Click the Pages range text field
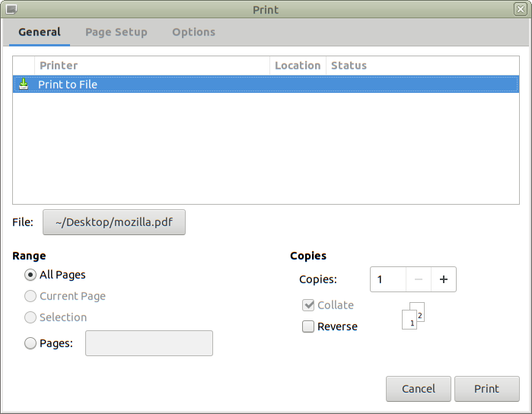 pos(149,343)
